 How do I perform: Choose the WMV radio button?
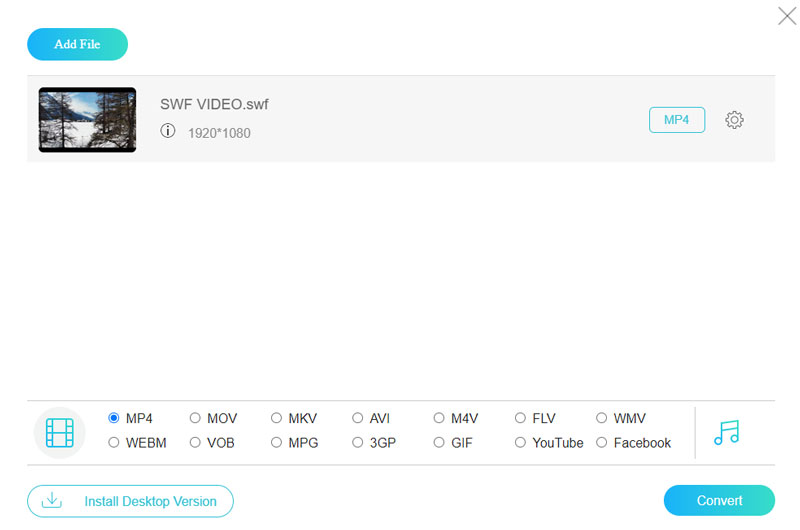(602, 418)
